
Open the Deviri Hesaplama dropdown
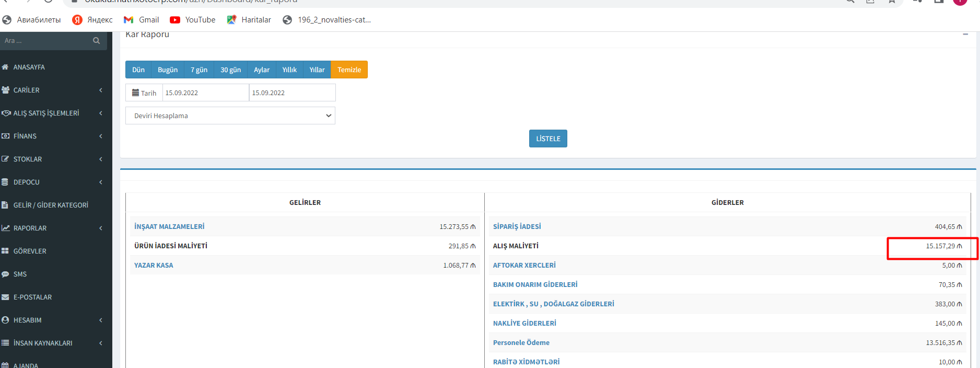[230, 116]
